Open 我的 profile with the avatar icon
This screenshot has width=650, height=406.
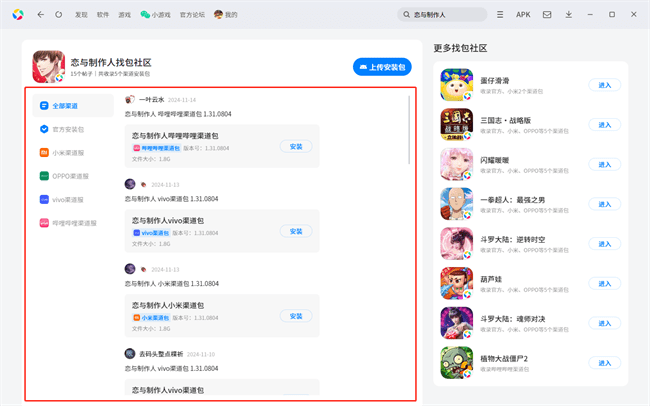[x=226, y=15]
